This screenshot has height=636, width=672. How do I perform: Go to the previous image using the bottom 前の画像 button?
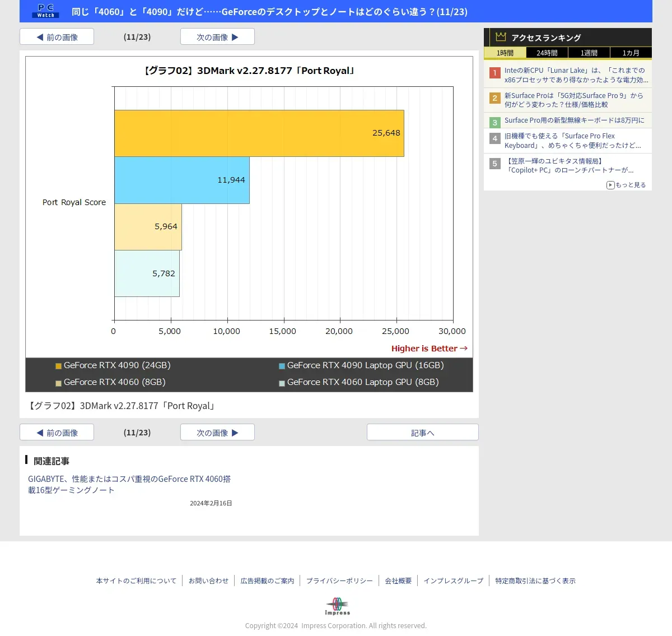pos(57,432)
